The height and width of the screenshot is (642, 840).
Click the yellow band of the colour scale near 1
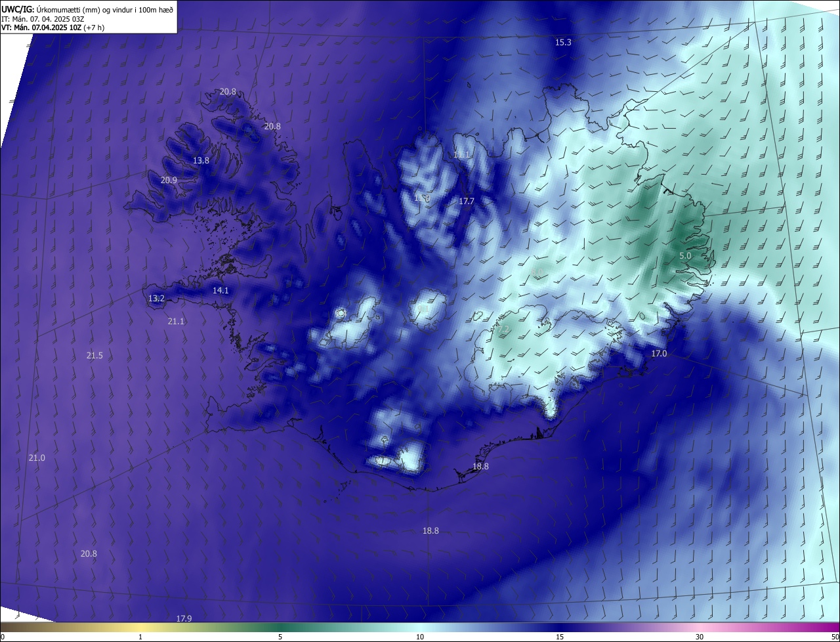(140, 627)
